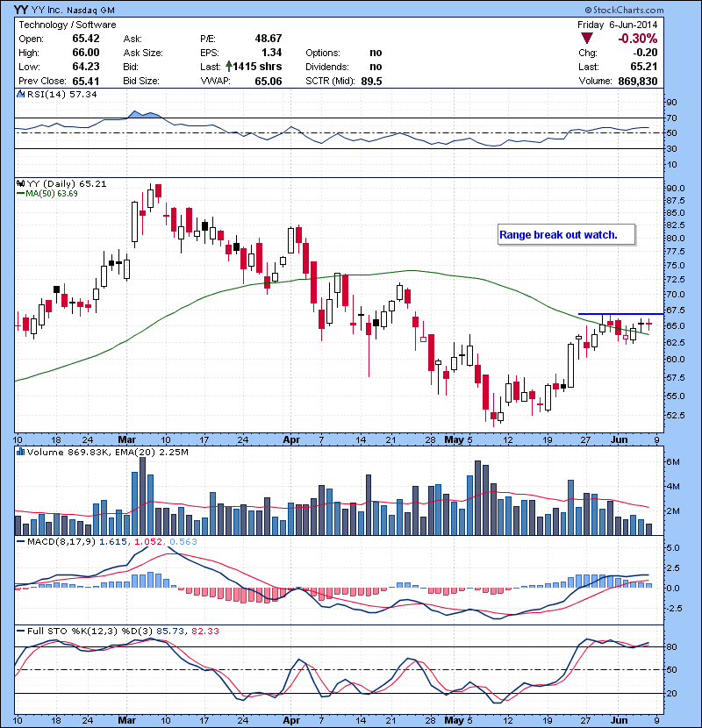Click the red MACD signal value 1.052
This screenshot has width=702, height=728.
(x=148, y=541)
